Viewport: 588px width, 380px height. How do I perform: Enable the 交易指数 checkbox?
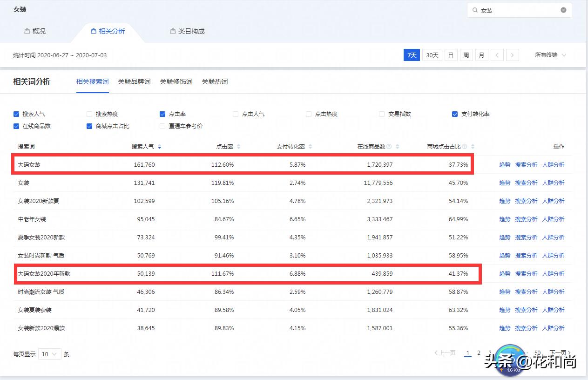(382, 114)
